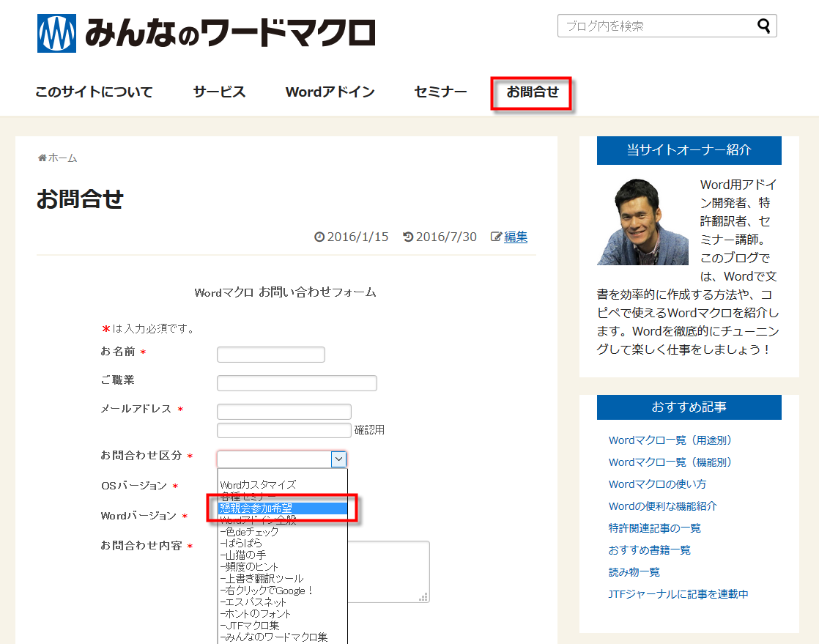Pick 上書き翻訳ツール from the list
Screen dimensions: 819x644
[x=282, y=578]
